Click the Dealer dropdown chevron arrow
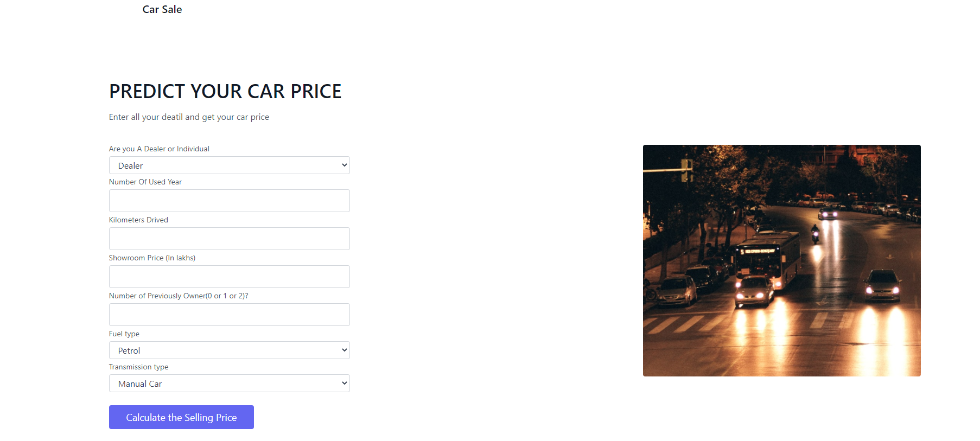The image size is (980, 441). (343, 165)
